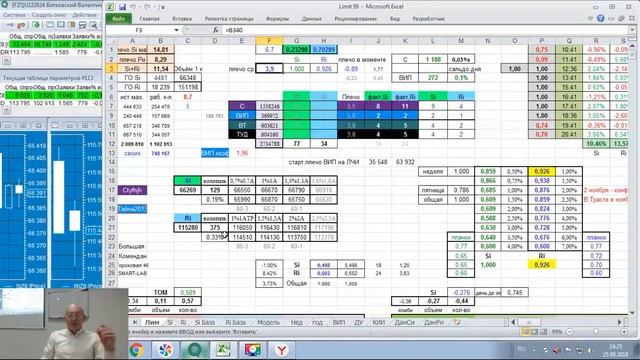
Task: Open the Действия menu in the trading window
Action: (x=84, y=15)
